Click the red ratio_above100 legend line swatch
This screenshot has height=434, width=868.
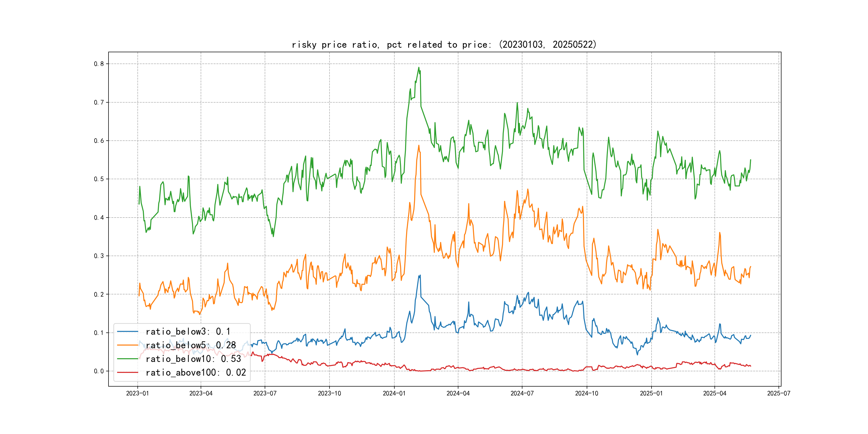pos(127,373)
